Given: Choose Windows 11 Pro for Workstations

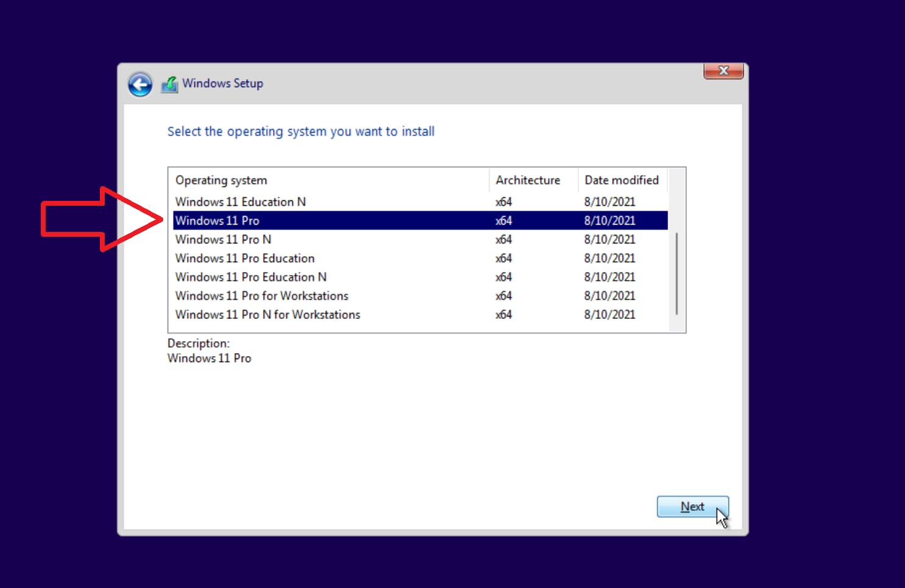Looking at the screenshot, I should [262, 296].
